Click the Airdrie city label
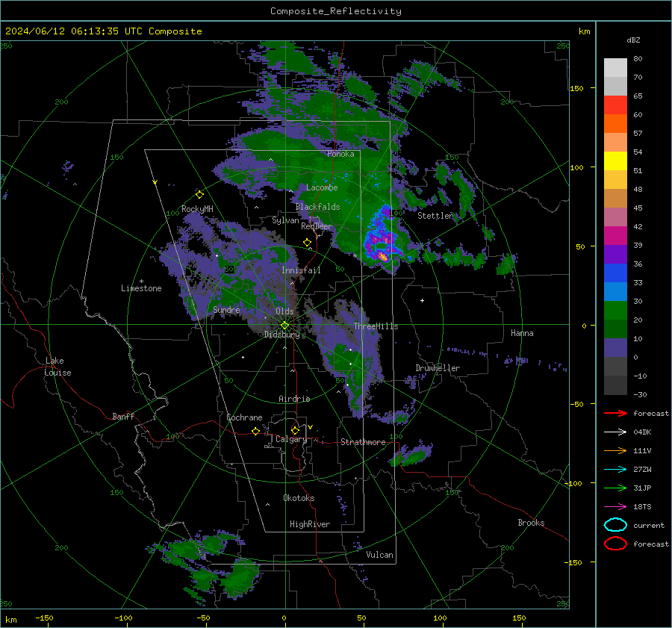 click(x=294, y=399)
